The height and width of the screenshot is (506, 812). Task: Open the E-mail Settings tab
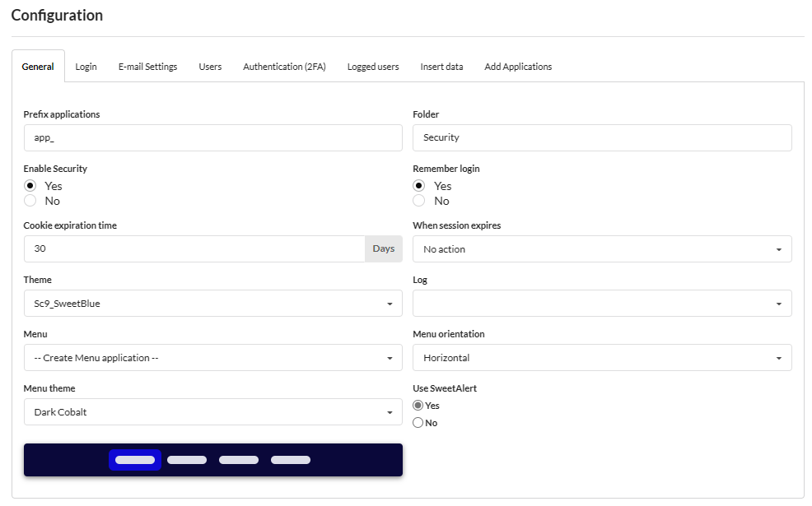click(147, 67)
